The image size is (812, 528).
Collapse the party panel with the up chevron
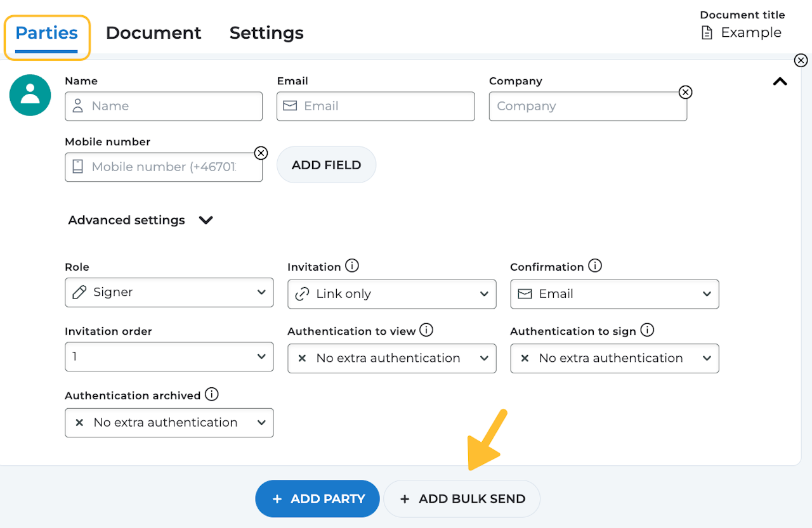pyautogui.click(x=780, y=81)
